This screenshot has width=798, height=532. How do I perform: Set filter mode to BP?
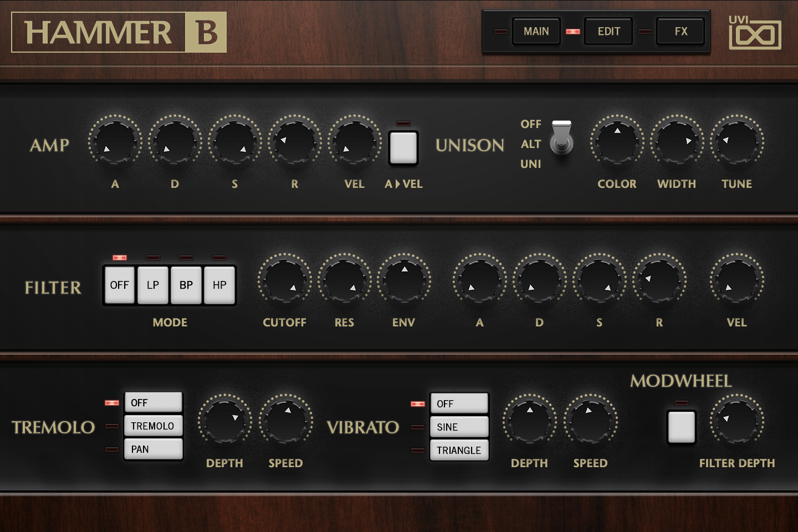(x=186, y=285)
